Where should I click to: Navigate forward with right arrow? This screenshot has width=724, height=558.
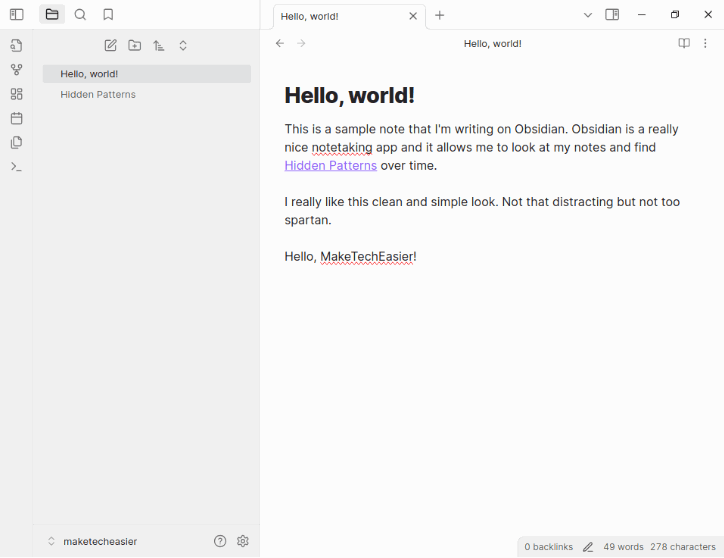tap(301, 43)
